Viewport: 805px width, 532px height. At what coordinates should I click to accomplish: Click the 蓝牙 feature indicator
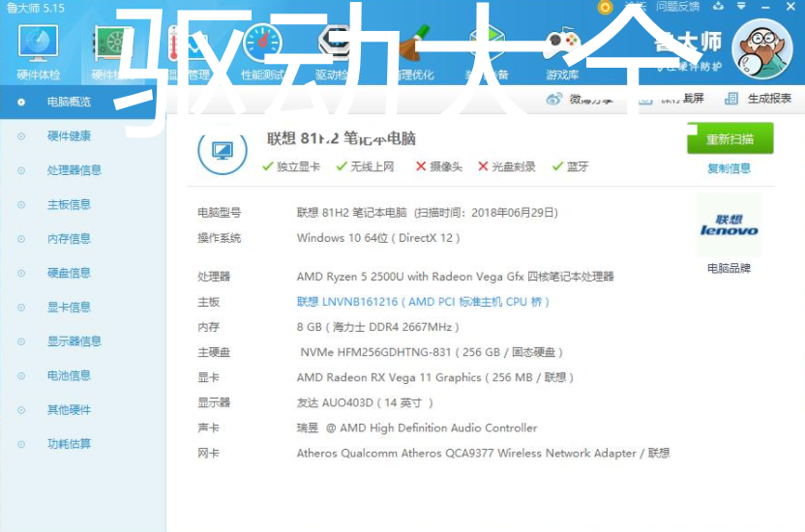[571, 166]
